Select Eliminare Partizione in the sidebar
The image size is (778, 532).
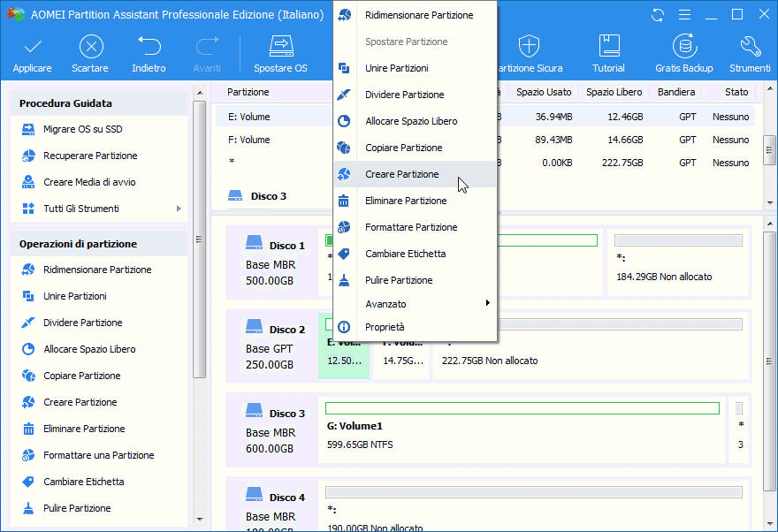(73, 429)
